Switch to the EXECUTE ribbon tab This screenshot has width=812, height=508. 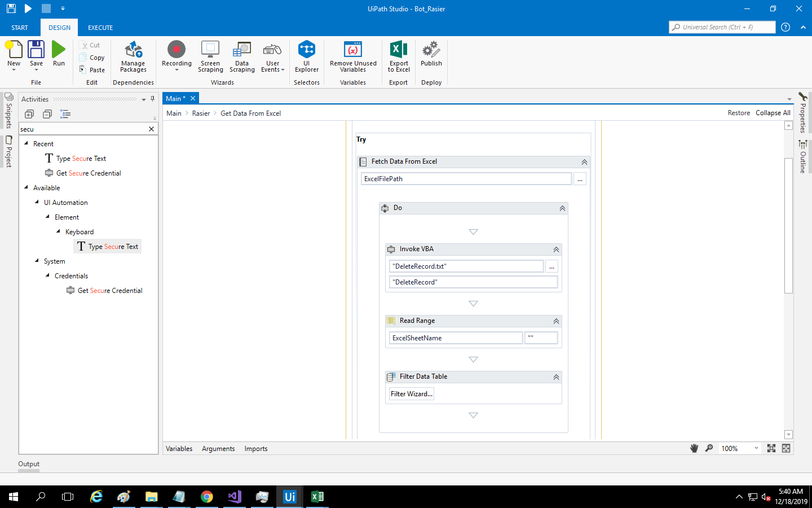coord(100,27)
